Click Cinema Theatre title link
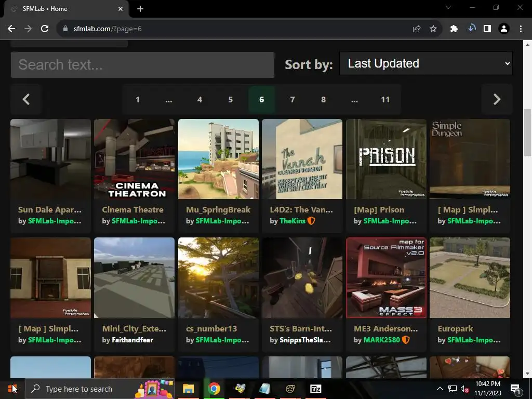 132,210
